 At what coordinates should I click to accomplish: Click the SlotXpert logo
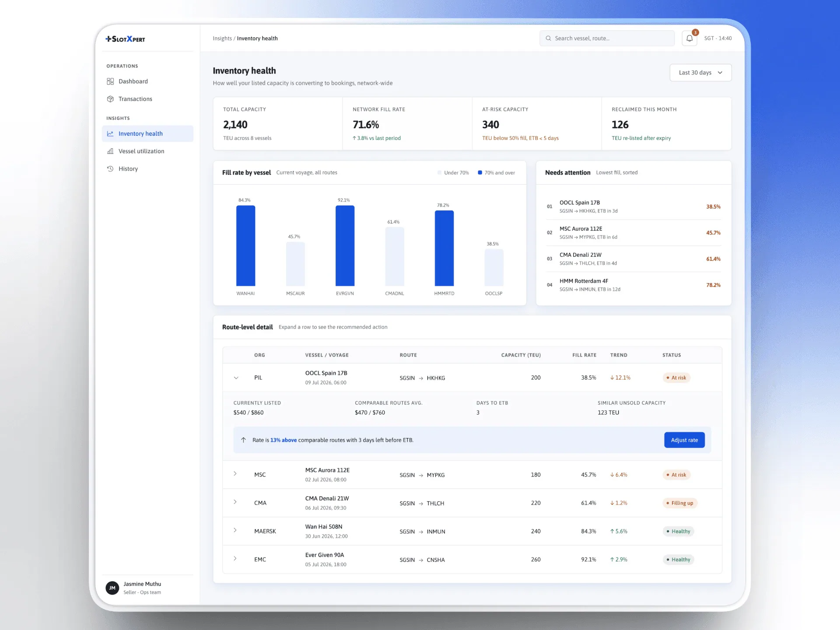pos(125,39)
